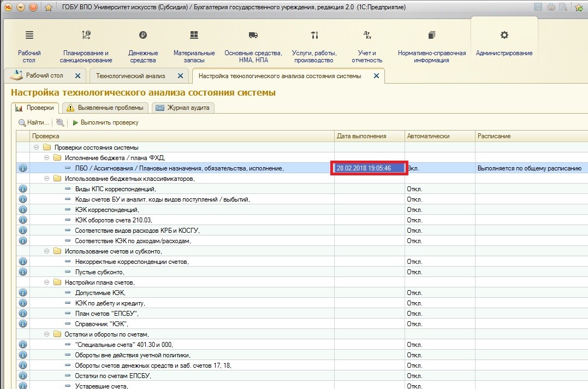
Task: Open Денежные средства section
Action: tap(143, 36)
